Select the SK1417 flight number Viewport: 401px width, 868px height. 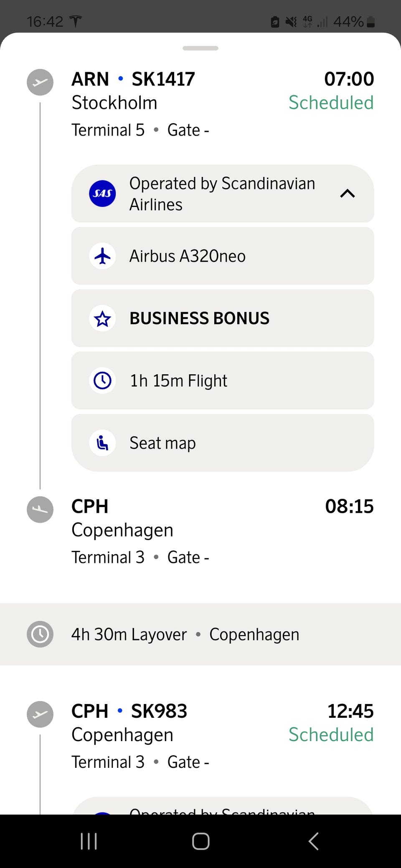point(163,79)
